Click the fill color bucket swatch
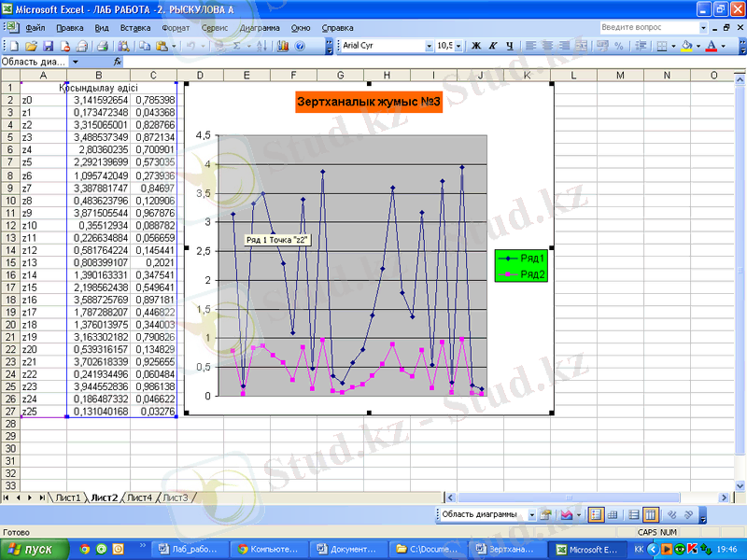 pos(686,45)
